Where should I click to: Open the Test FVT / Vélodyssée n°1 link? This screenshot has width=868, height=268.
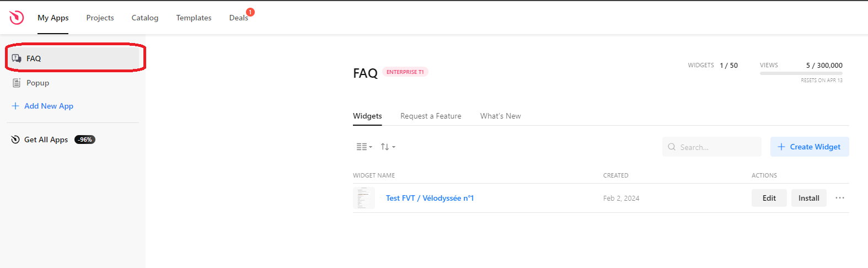(430, 198)
